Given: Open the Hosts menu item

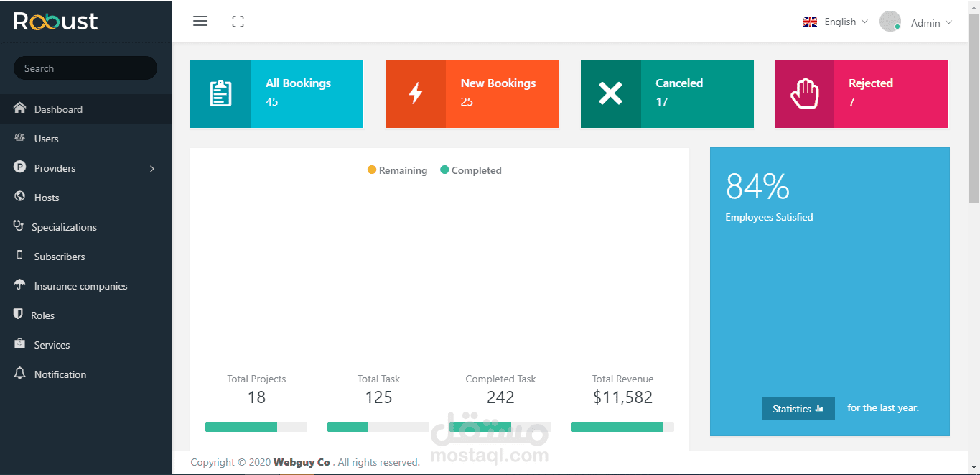Looking at the screenshot, I should coord(85,198).
